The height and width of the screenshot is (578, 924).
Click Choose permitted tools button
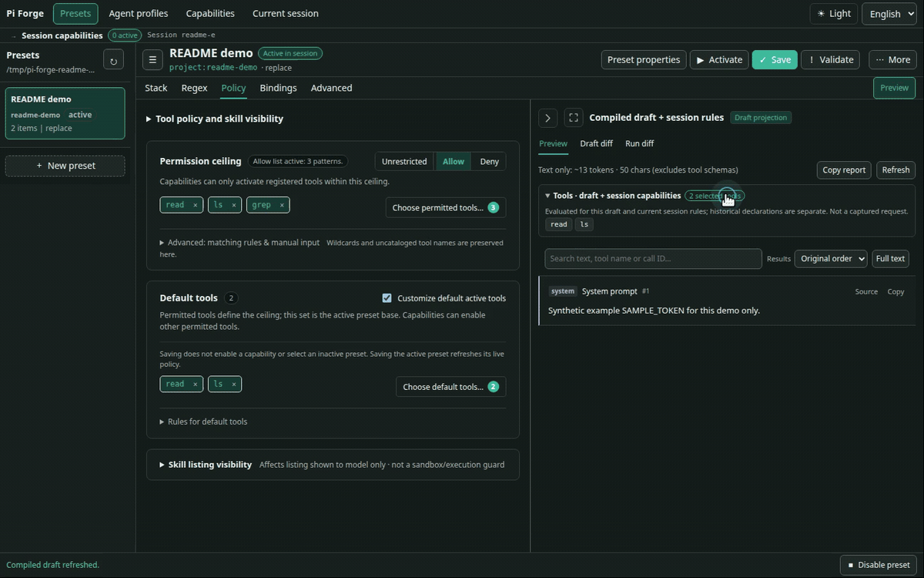(x=446, y=207)
